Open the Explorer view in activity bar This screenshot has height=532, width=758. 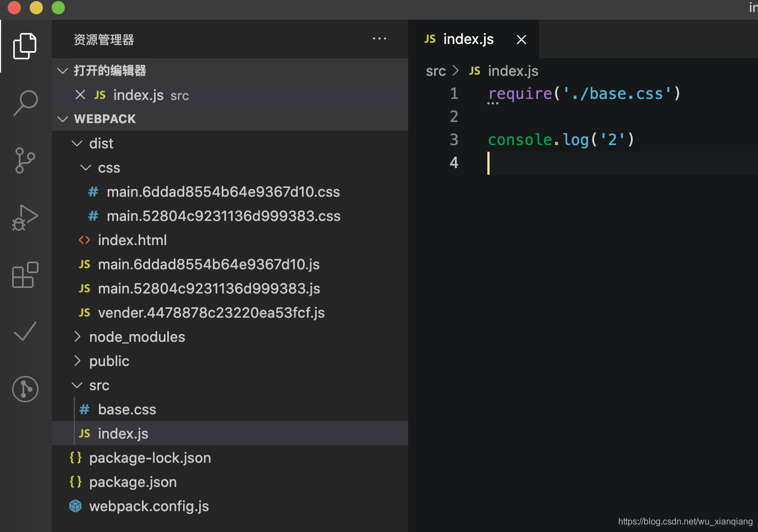click(x=25, y=46)
